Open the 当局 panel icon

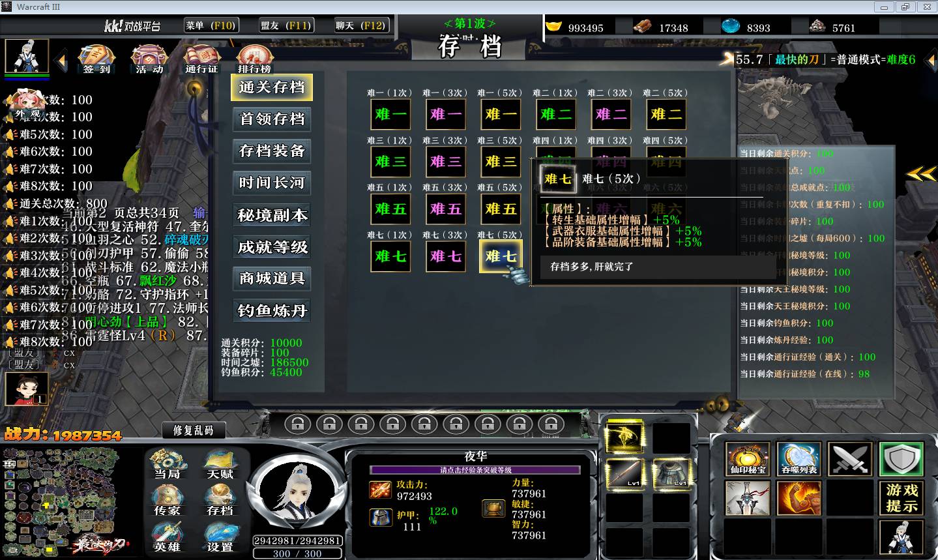pos(168,465)
